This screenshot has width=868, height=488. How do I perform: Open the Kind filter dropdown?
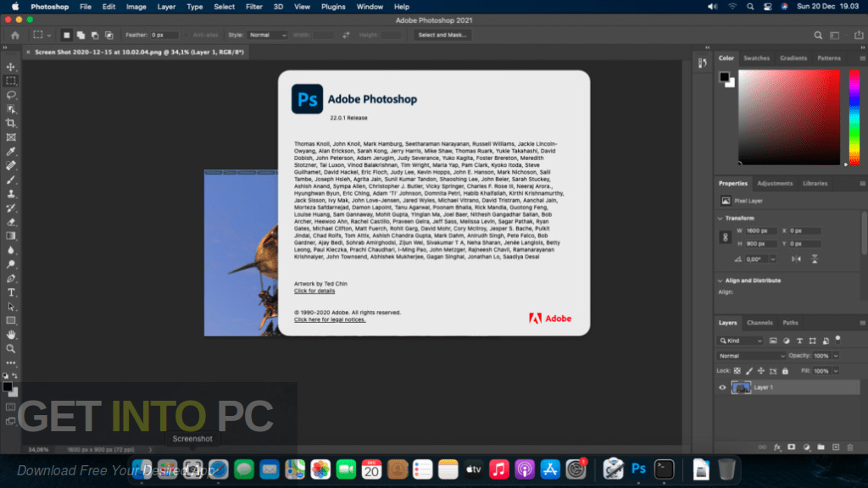tap(741, 341)
